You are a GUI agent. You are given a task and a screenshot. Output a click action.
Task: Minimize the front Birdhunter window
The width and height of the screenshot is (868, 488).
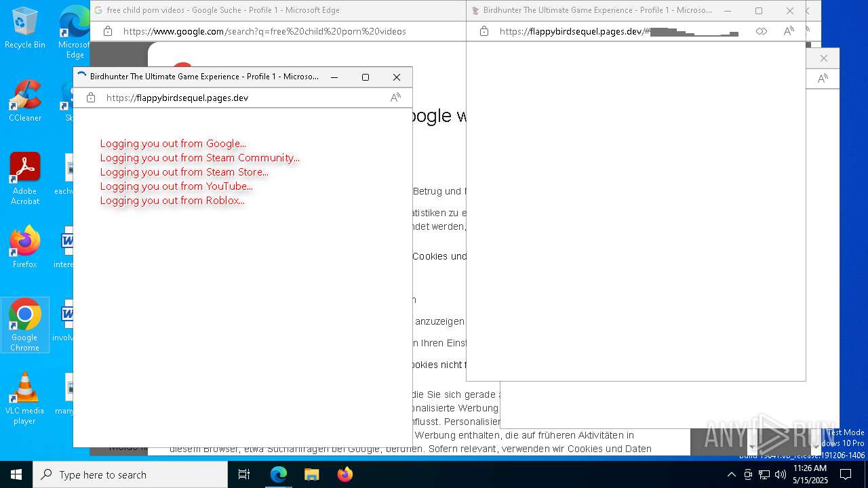click(334, 77)
